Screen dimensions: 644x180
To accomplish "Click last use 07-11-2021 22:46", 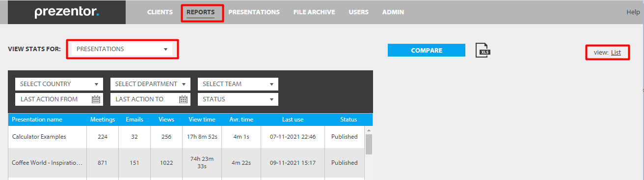I will click(293, 137).
